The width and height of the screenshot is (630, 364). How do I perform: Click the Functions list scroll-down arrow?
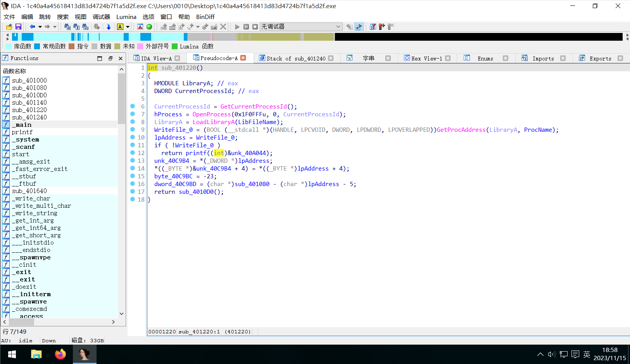[x=122, y=314]
